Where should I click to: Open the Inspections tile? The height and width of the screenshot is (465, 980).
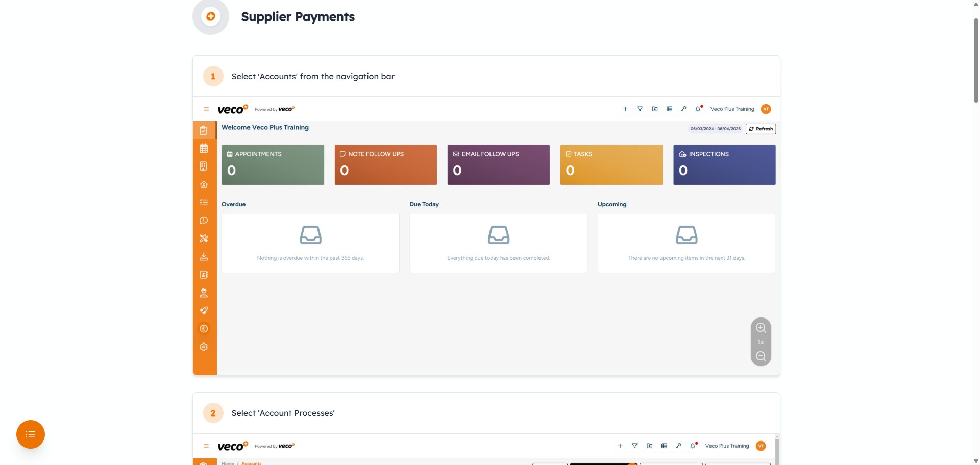click(x=724, y=165)
